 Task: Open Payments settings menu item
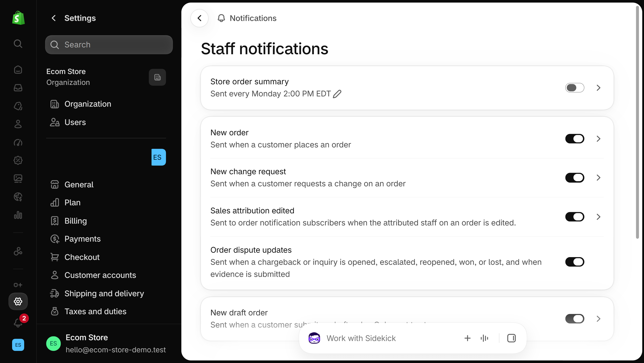point(106,239)
